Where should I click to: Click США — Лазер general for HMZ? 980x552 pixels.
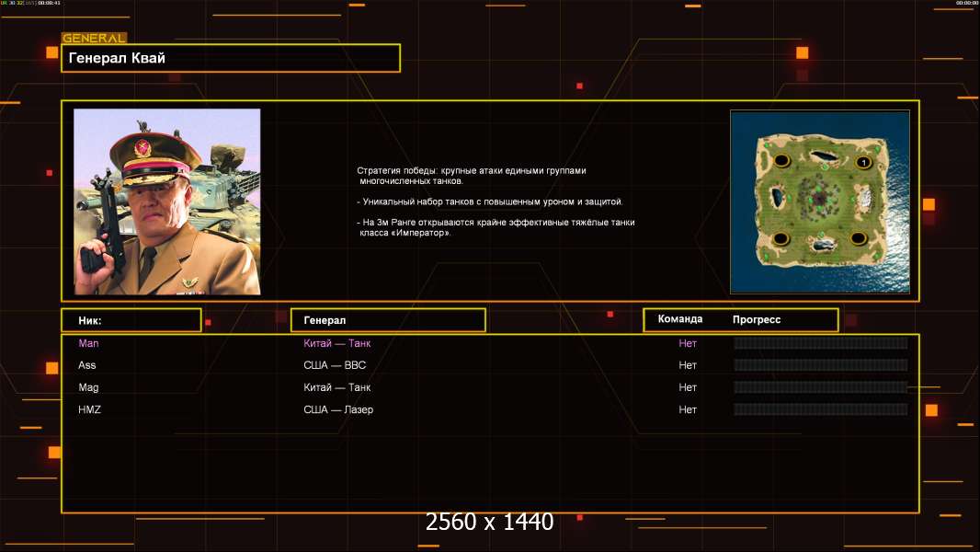pos(338,409)
